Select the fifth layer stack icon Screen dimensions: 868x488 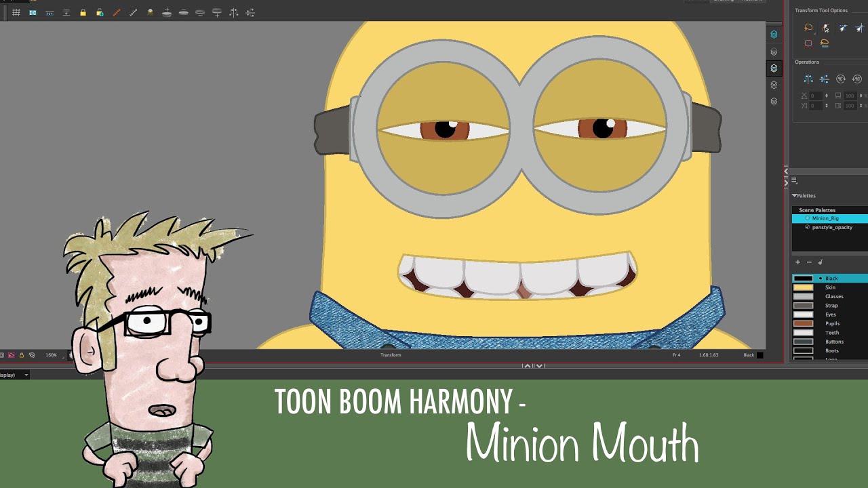coord(774,102)
